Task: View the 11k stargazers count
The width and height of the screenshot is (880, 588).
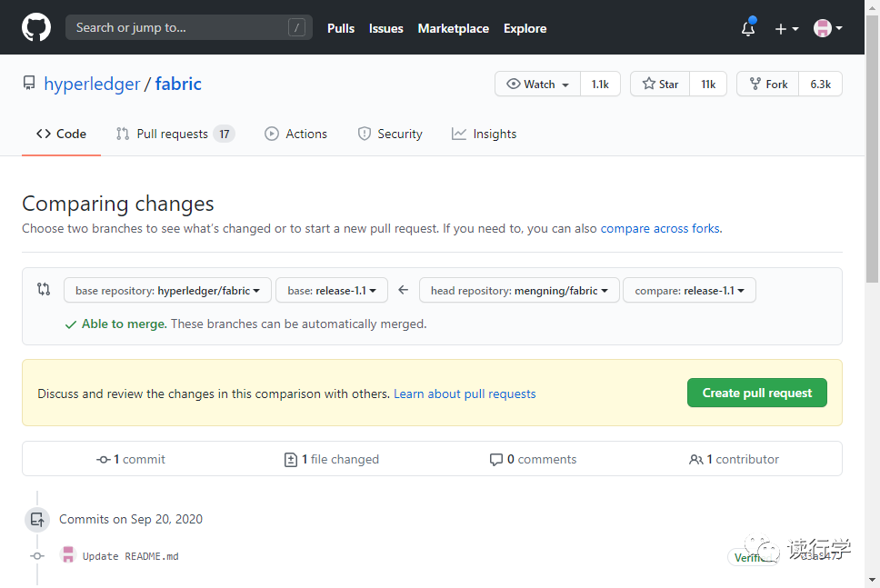Action: 708,85
